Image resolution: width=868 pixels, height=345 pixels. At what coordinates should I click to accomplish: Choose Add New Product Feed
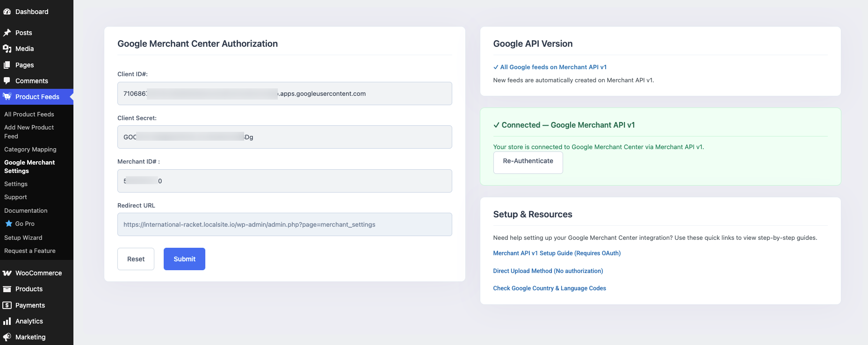click(29, 132)
